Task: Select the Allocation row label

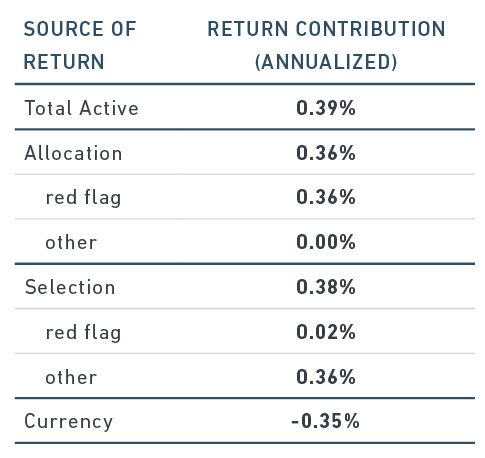Action: point(73,153)
